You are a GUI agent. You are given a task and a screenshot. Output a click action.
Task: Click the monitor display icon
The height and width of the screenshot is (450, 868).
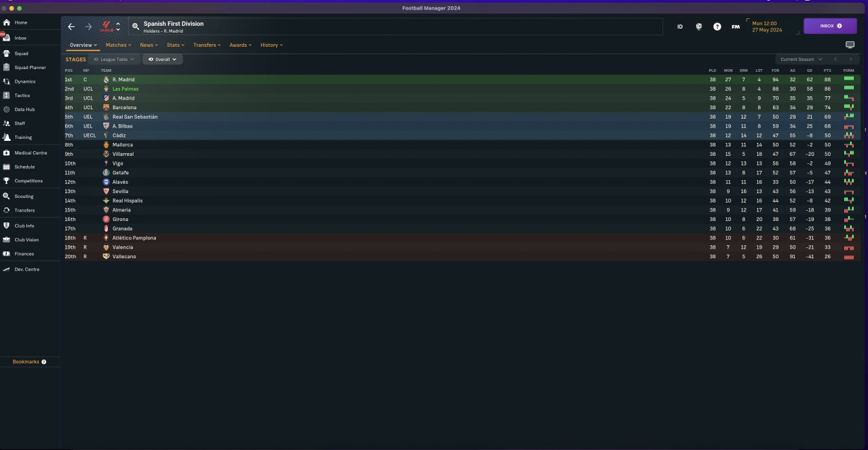click(x=850, y=45)
